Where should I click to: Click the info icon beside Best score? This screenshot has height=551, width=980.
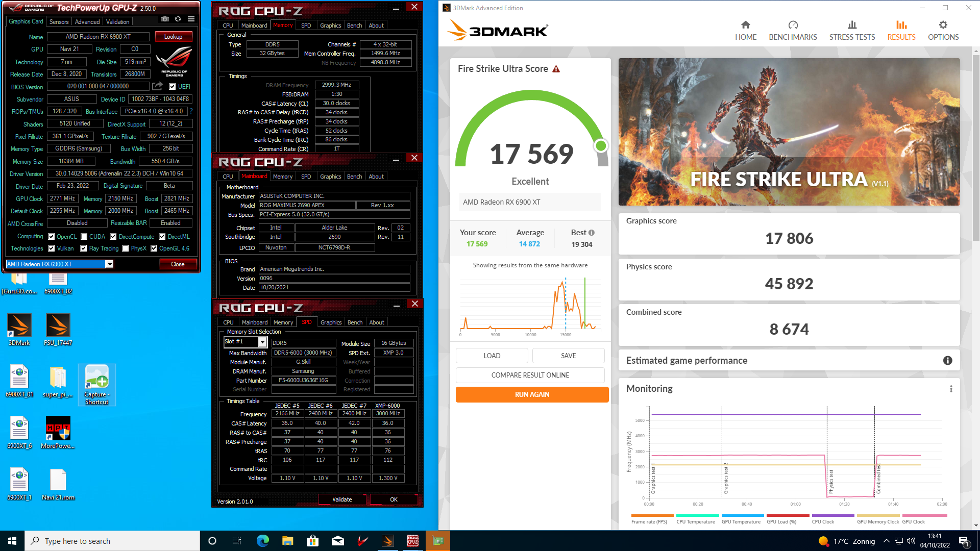click(x=592, y=233)
